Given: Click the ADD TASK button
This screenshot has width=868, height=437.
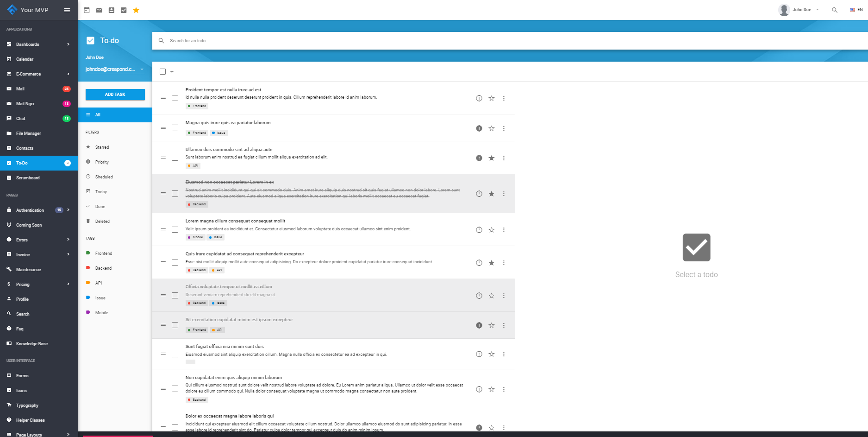Looking at the screenshot, I should pos(115,95).
